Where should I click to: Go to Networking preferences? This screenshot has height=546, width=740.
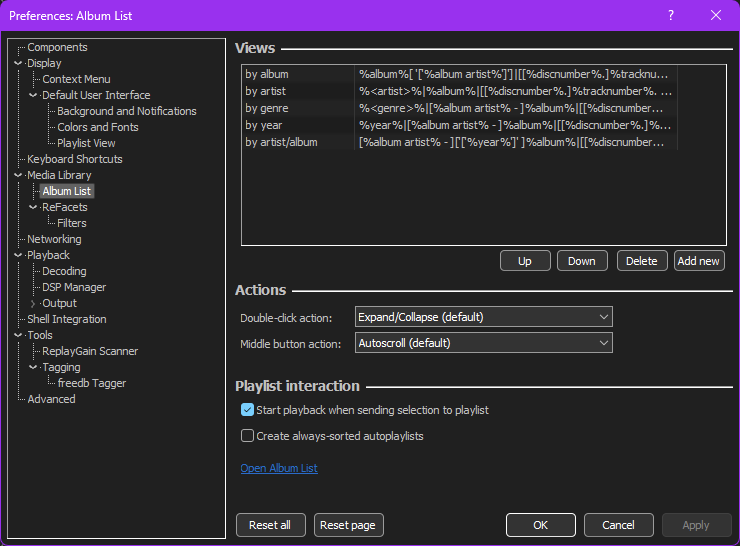click(x=54, y=239)
